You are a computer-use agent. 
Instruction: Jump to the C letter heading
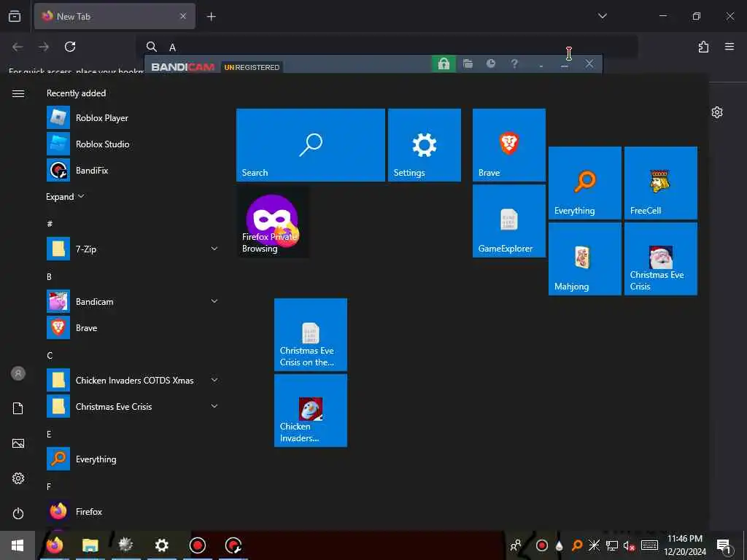coord(50,355)
